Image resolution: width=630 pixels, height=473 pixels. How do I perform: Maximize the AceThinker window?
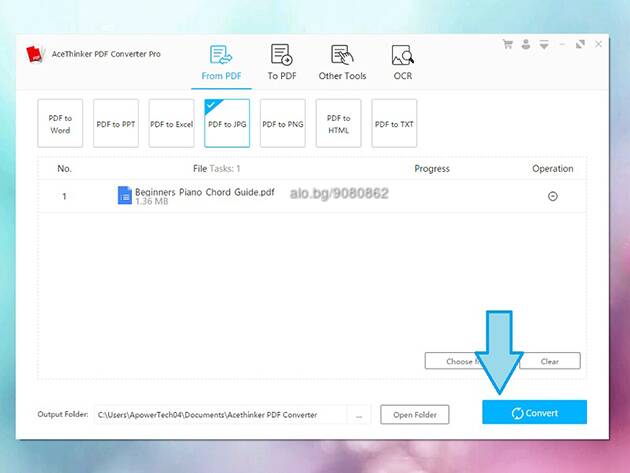click(x=580, y=44)
